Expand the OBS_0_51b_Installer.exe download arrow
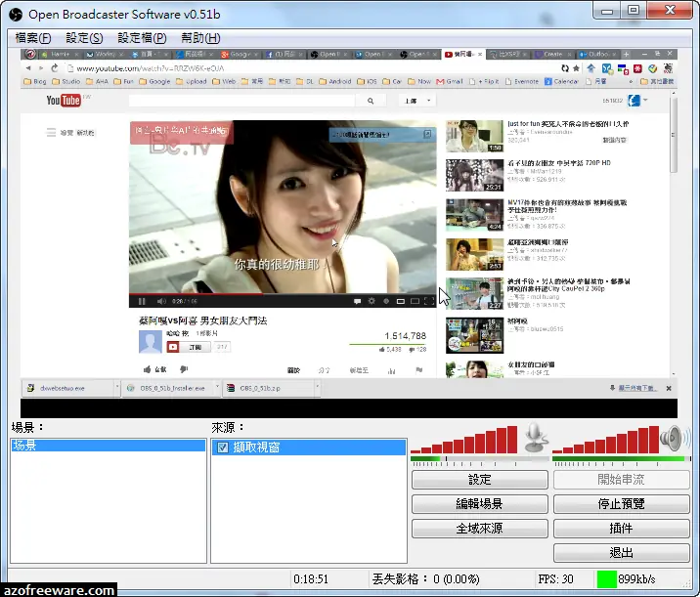The width and height of the screenshot is (700, 597). [217, 387]
